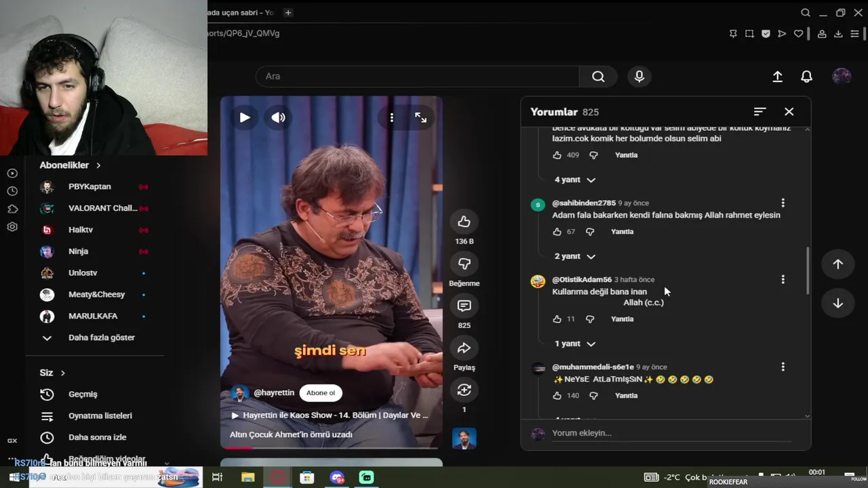Play the paused Short video
Image resolution: width=868 pixels, height=488 pixels.
[x=245, y=117]
